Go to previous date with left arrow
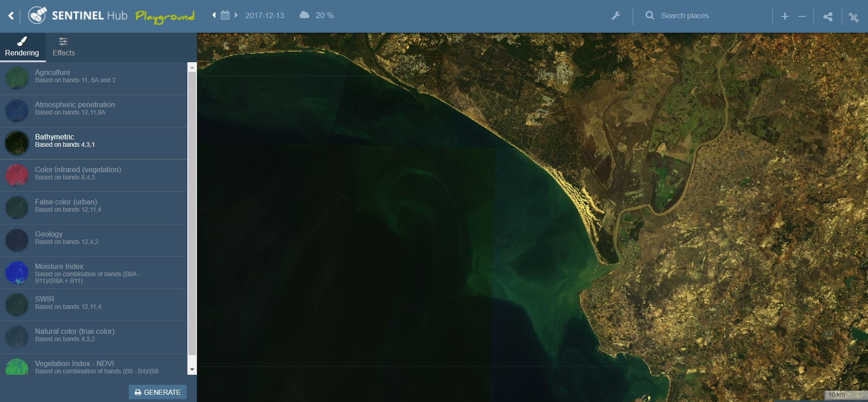The height and width of the screenshot is (402, 868). pyautogui.click(x=214, y=15)
